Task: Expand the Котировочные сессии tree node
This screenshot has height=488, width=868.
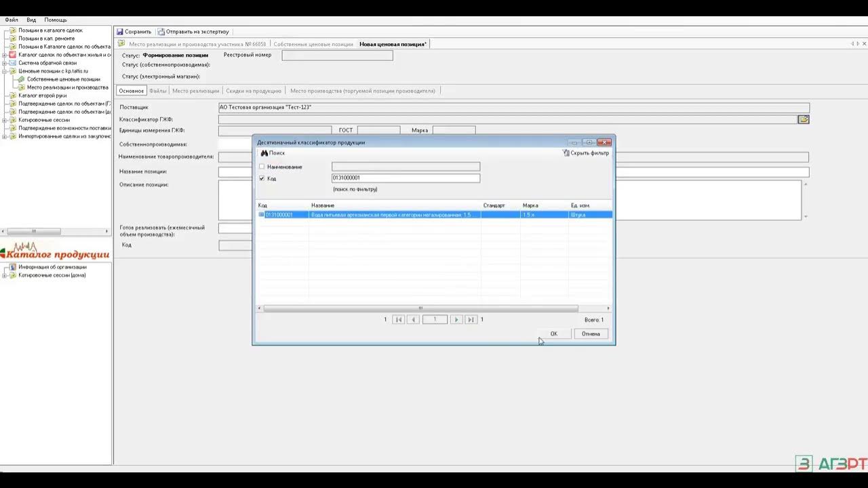Action: (x=4, y=120)
